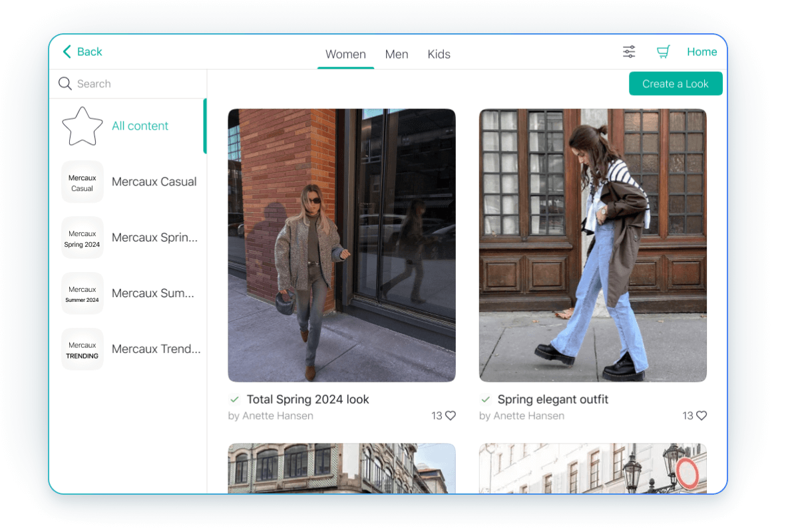This screenshot has height=532, width=788.
Task: Open the Mercaux Casual logo tile
Action: tap(83, 182)
